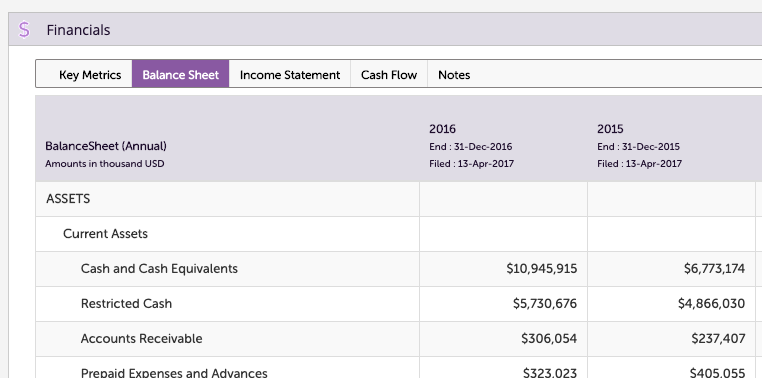Click the Financials panel title
762x378 pixels.
coord(78,30)
